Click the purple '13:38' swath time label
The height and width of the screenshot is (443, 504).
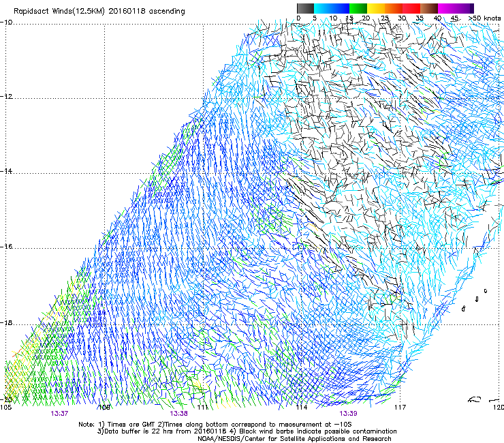[178, 414]
